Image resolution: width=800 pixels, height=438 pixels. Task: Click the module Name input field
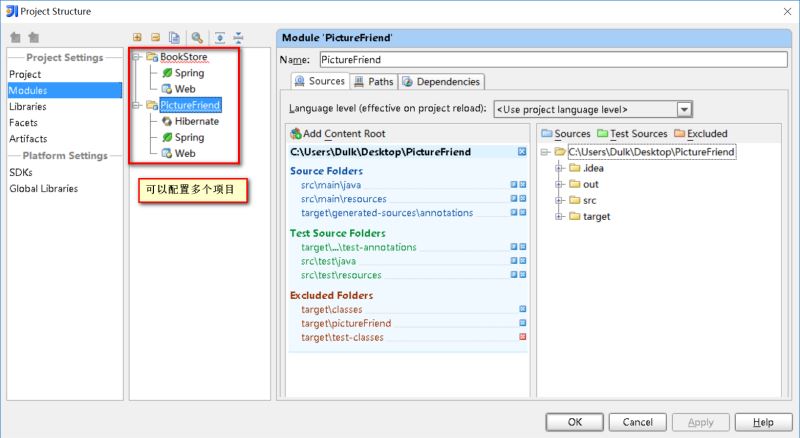[x=554, y=60]
